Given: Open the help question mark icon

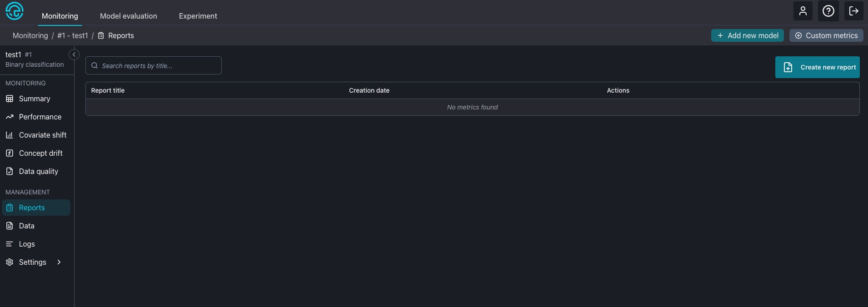Looking at the screenshot, I should coord(828,11).
